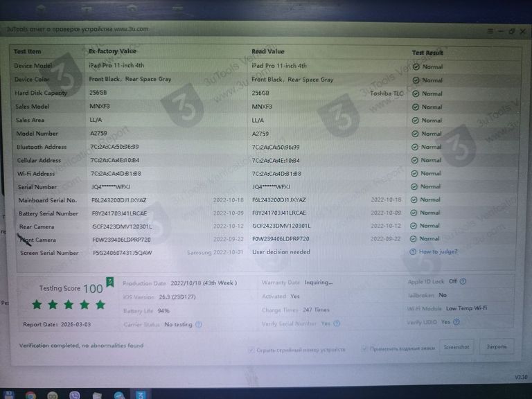532x399 pixels.
Task: Click the Battery Life value 94%
Action: 163,311
